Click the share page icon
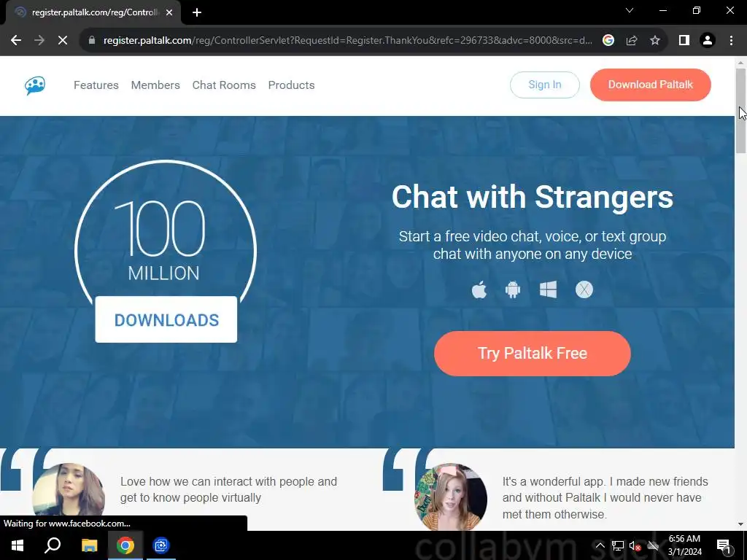The height and width of the screenshot is (560, 747). pyautogui.click(x=632, y=41)
